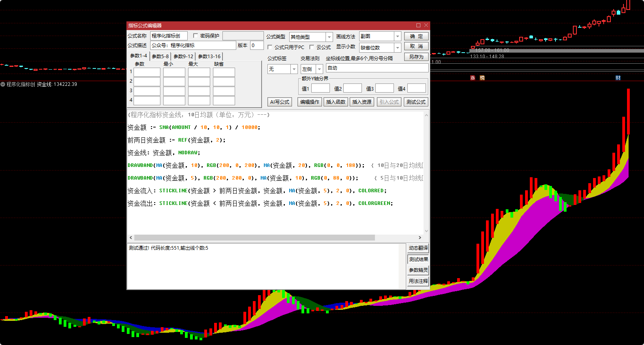This screenshot has width=644, height=345.
Task: Open the 显示小数 dropdown showing 缺省位数
Action: coord(397,48)
